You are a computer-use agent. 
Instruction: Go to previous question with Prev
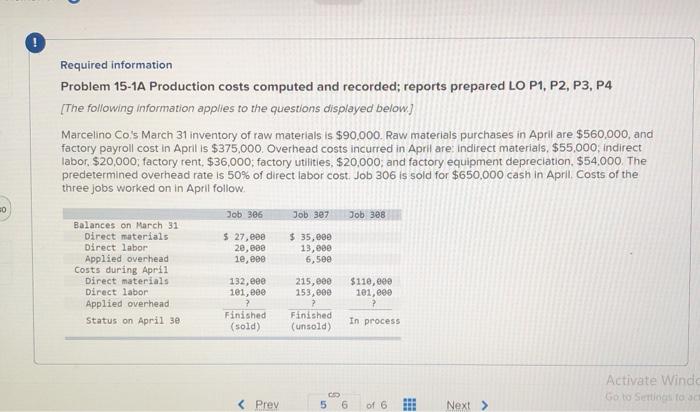click(x=267, y=404)
